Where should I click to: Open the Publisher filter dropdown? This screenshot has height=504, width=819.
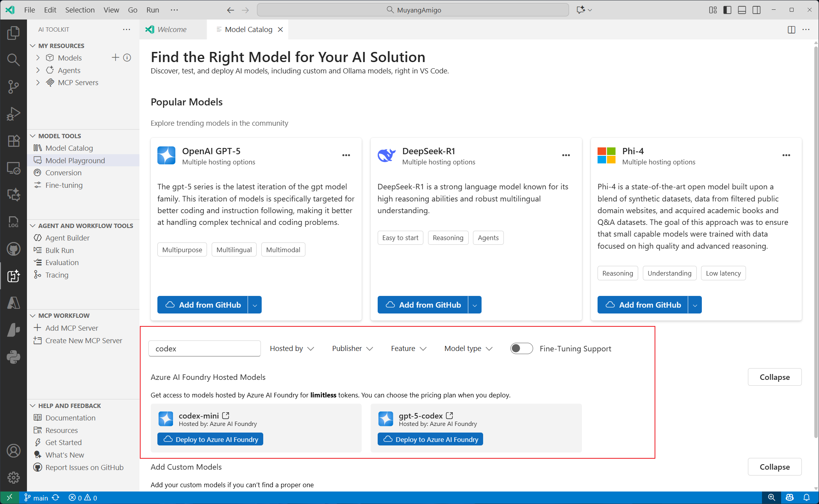pyautogui.click(x=352, y=348)
